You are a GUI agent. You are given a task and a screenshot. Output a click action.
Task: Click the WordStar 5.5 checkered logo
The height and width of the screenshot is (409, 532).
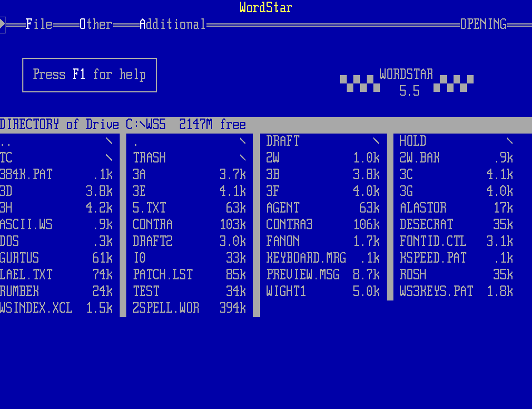[x=407, y=82]
